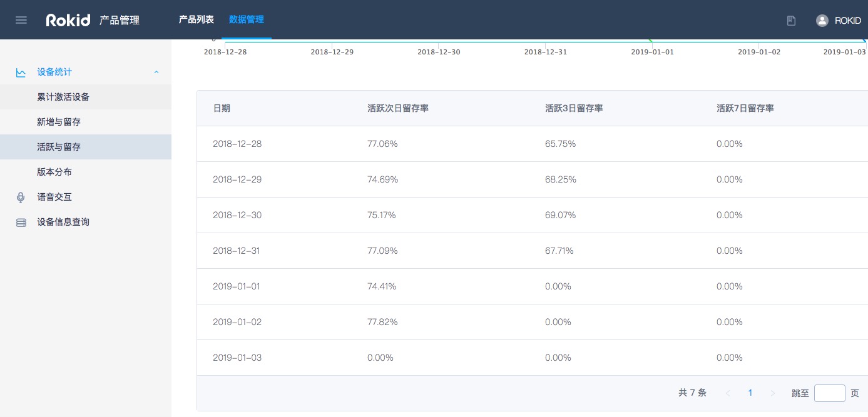Select 活跃与留存 sidebar item
The width and height of the screenshot is (868, 417).
(59, 147)
